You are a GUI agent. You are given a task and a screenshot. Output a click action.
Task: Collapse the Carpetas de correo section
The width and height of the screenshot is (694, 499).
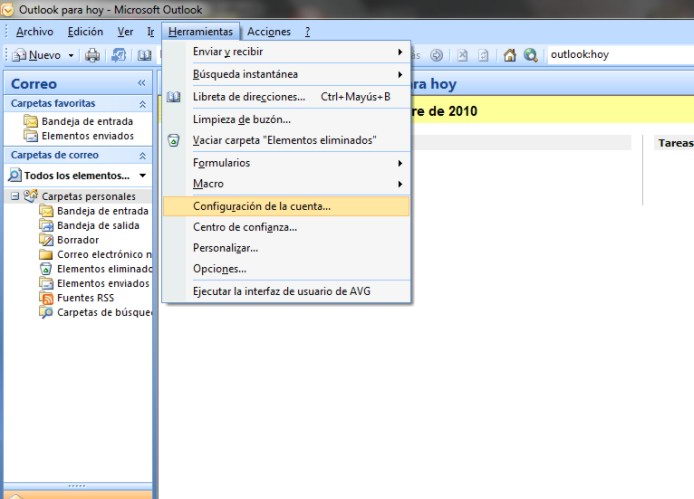(x=143, y=155)
